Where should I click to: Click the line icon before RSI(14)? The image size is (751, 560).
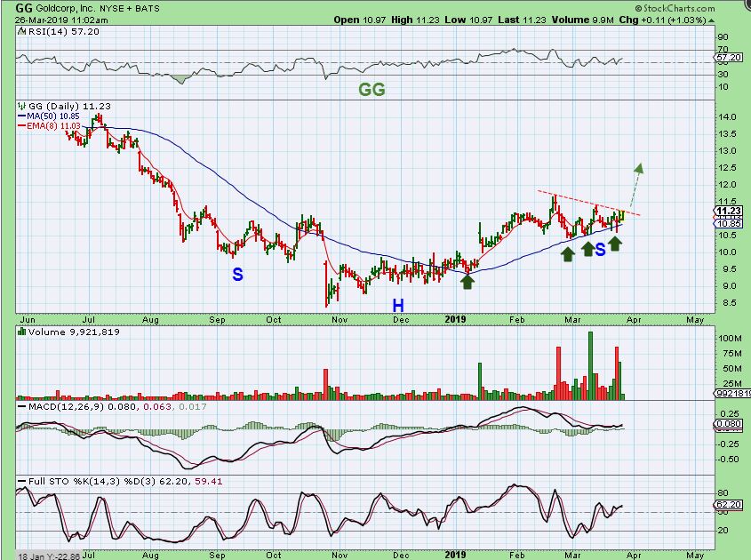point(21,32)
